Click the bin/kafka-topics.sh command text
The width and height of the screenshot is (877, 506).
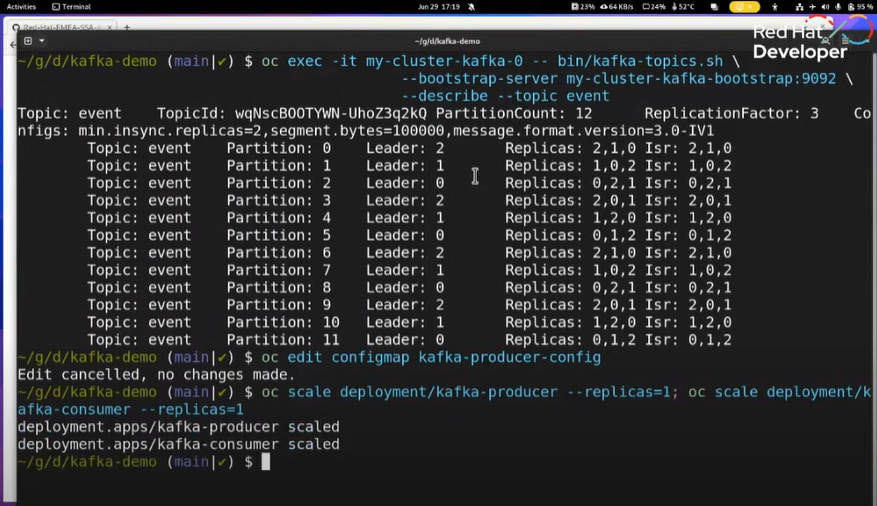(x=640, y=61)
